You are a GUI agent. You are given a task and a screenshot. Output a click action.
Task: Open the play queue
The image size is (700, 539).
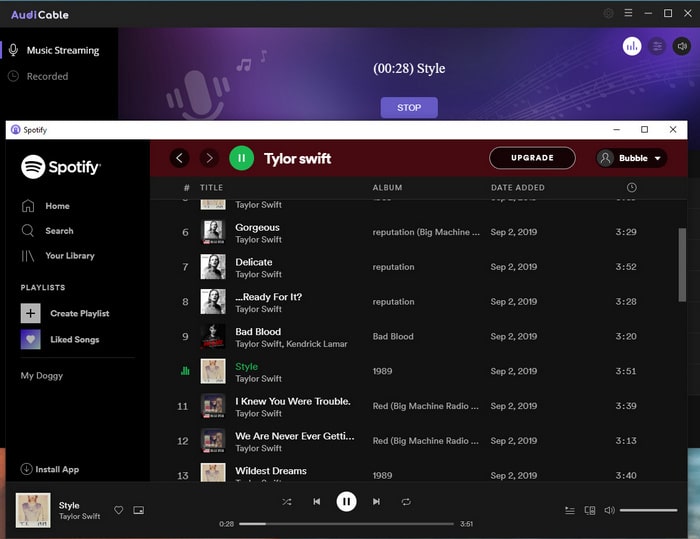(570, 510)
